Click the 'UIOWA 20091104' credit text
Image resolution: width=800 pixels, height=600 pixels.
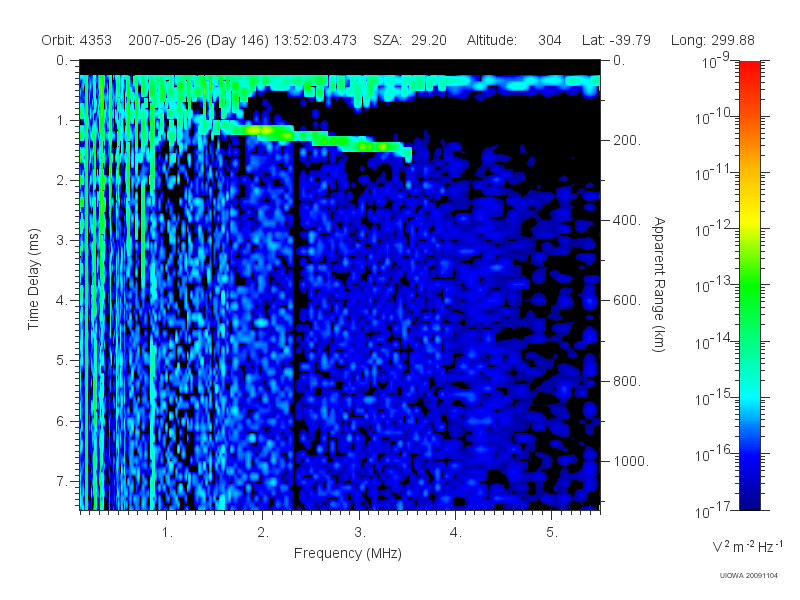(748, 576)
